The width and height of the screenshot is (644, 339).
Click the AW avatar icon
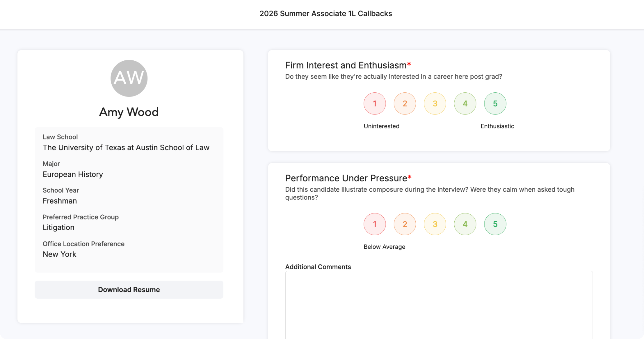pyautogui.click(x=129, y=78)
